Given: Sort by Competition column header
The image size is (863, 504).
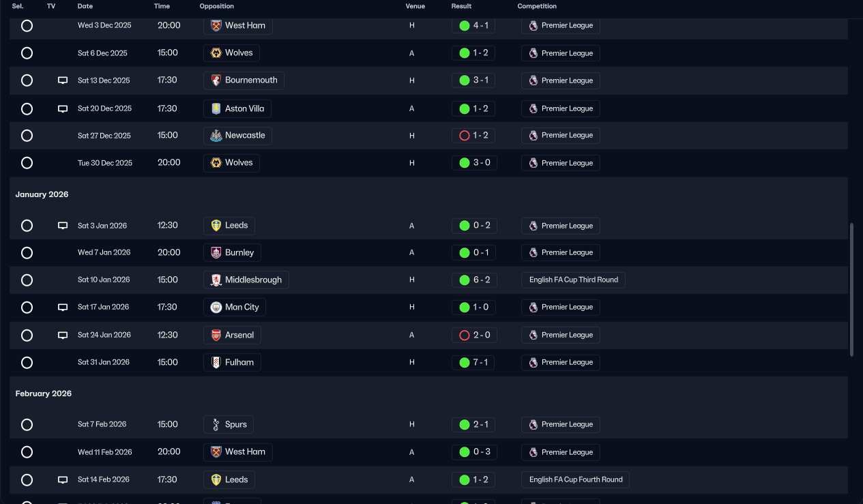Looking at the screenshot, I should pos(537,6).
